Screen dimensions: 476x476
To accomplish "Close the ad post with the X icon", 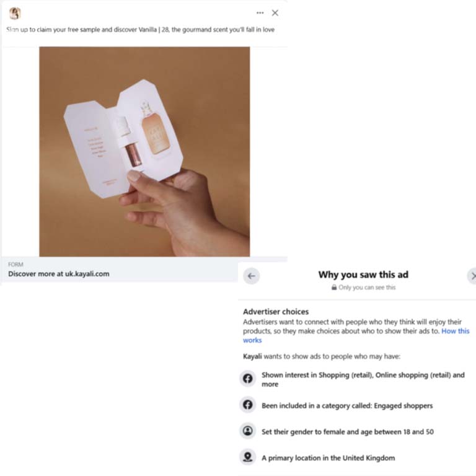I will [275, 13].
